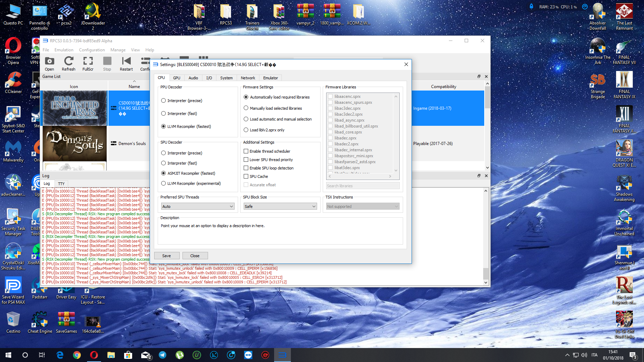
Task: Toggle the FullScr toolbar icon
Action: 88,64
